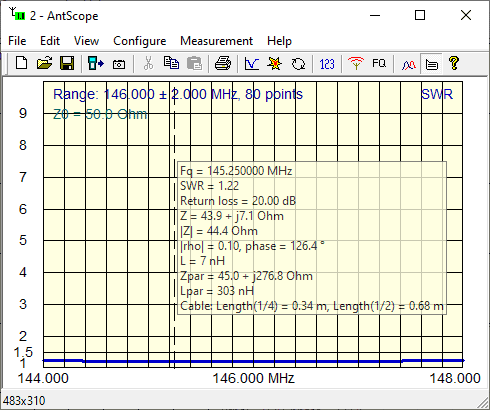Click the blue 123 numeric icon
Image resolution: width=490 pixels, height=410 pixels.
(327, 64)
